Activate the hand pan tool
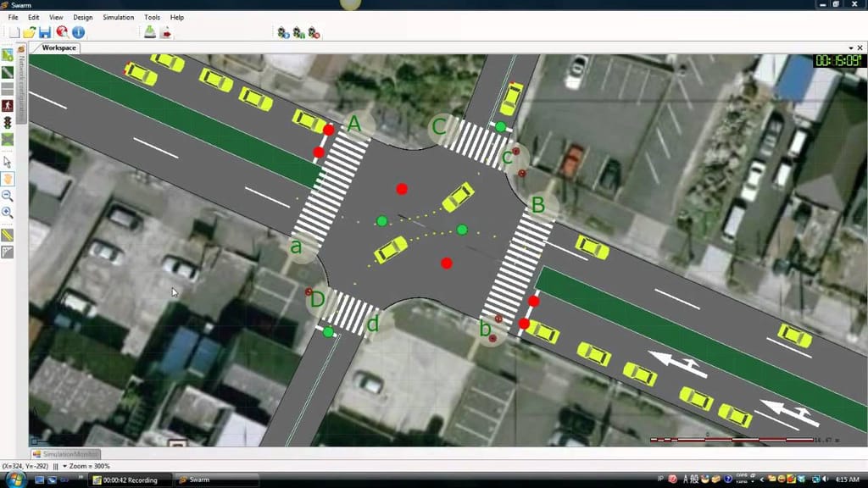The width and height of the screenshot is (868, 488). (x=8, y=179)
